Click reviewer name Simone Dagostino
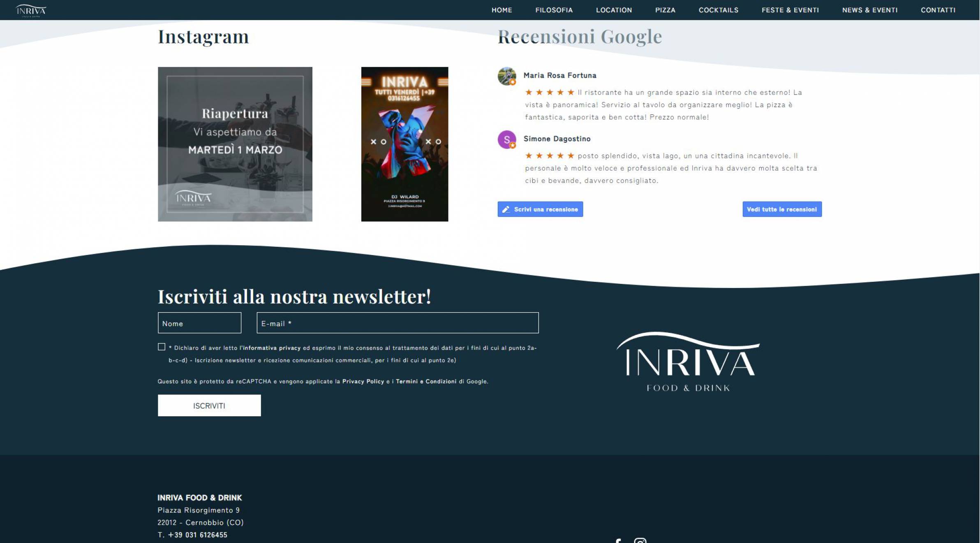Screen dimensions: 980x543 pos(557,139)
